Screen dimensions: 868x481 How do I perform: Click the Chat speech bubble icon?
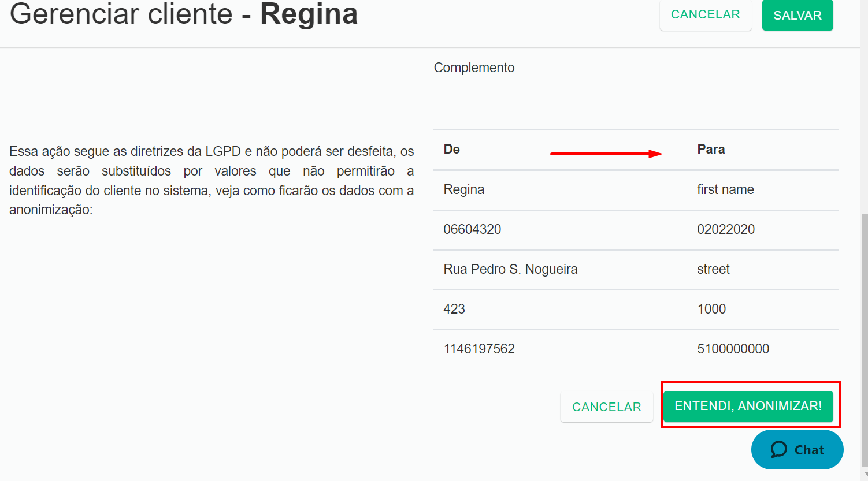tap(778, 449)
